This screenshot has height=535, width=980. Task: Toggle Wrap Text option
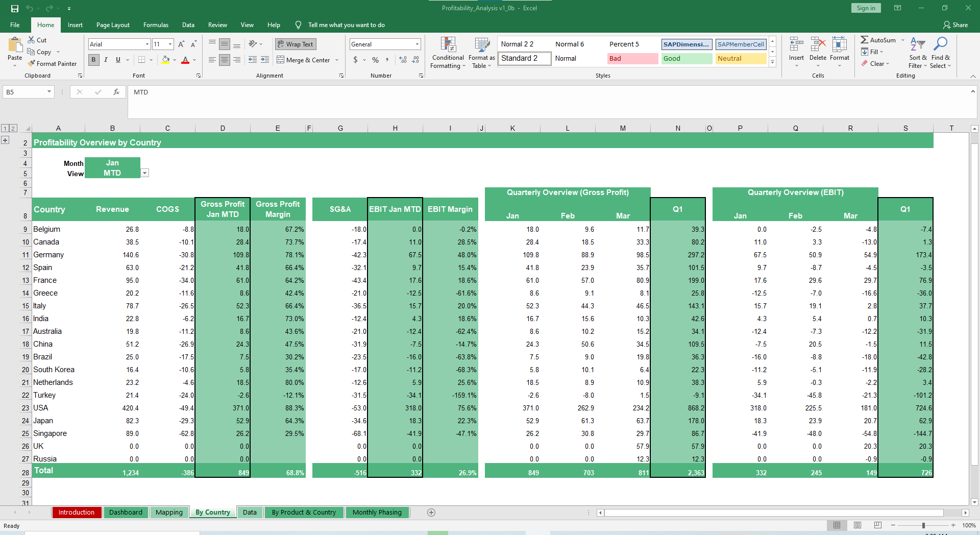(x=296, y=44)
